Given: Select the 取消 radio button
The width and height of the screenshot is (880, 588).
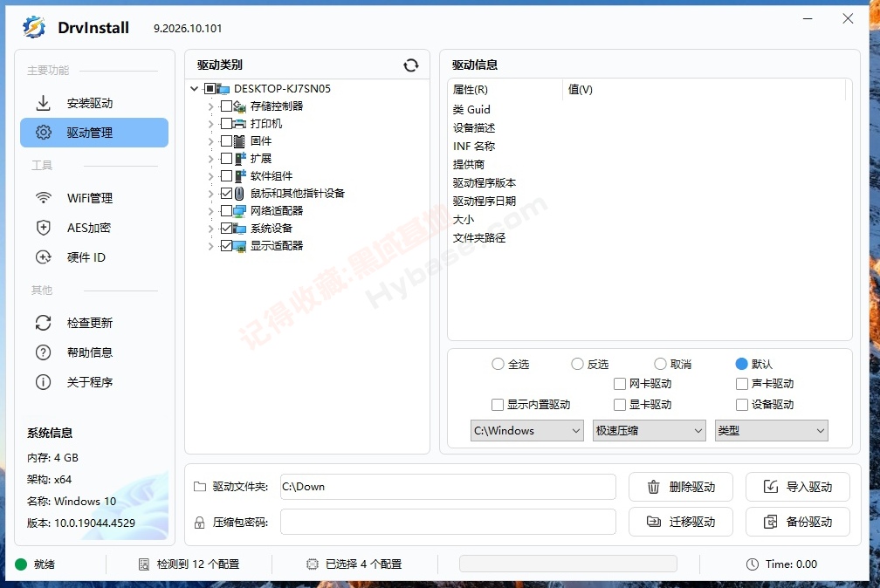Looking at the screenshot, I should pyautogui.click(x=661, y=364).
